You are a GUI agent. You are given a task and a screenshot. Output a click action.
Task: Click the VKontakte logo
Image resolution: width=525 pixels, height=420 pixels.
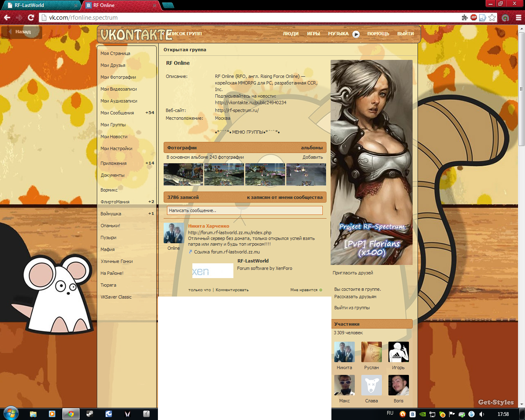[136, 35]
